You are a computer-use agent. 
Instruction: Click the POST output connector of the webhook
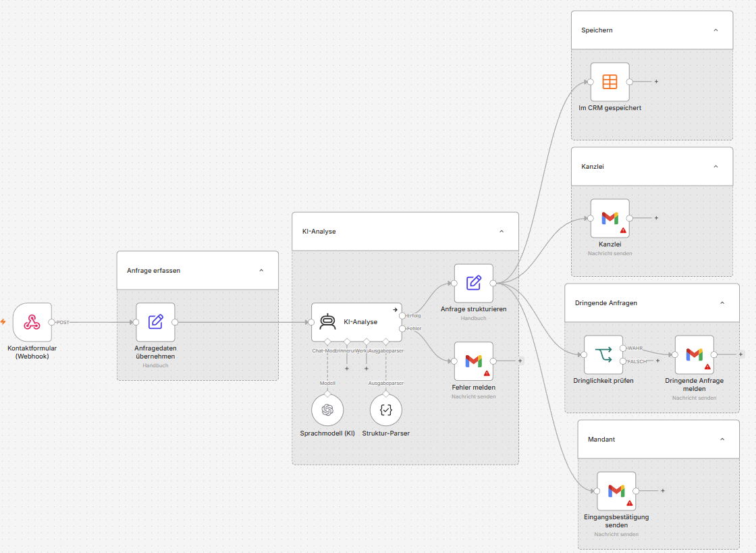[x=51, y=322]
